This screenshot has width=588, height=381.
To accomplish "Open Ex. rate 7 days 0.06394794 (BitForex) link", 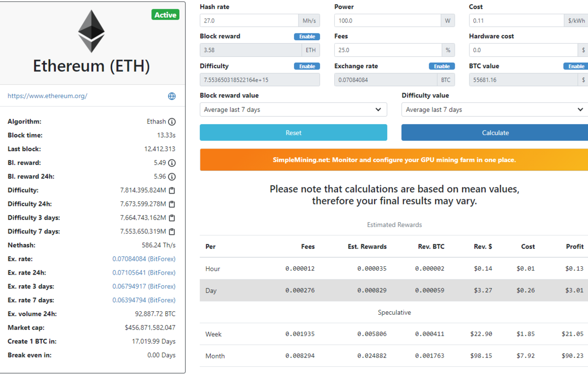I will coord(144,300).
